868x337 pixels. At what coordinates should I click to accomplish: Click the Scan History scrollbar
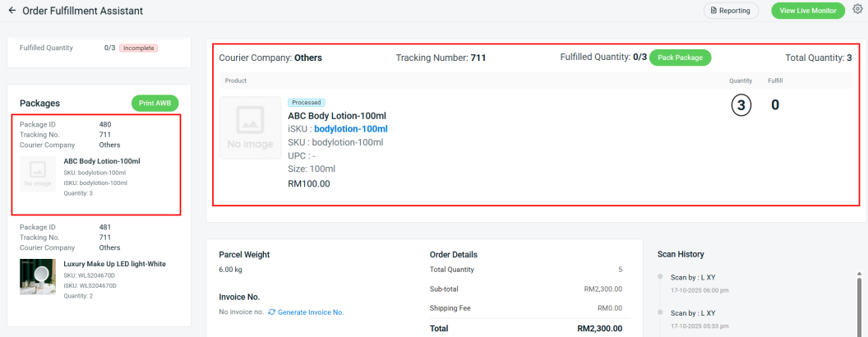pyautogui.click(x=861, y=304)
